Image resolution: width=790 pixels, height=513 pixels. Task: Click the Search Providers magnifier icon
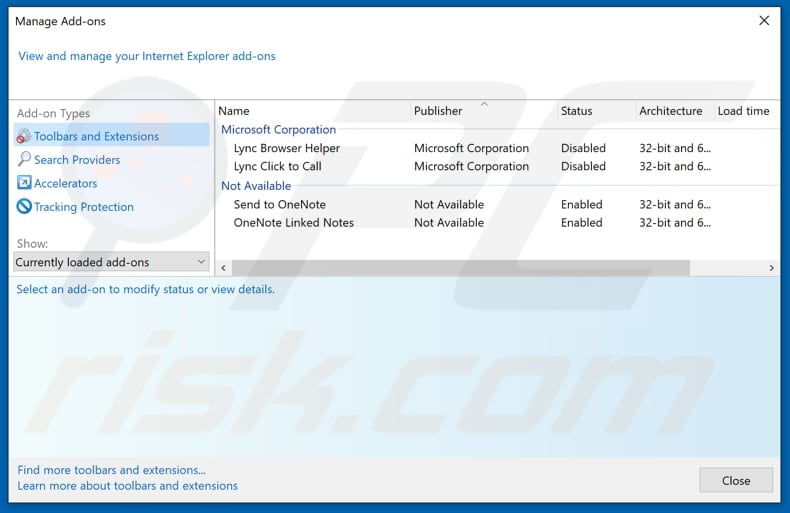(x=24, y=160)
